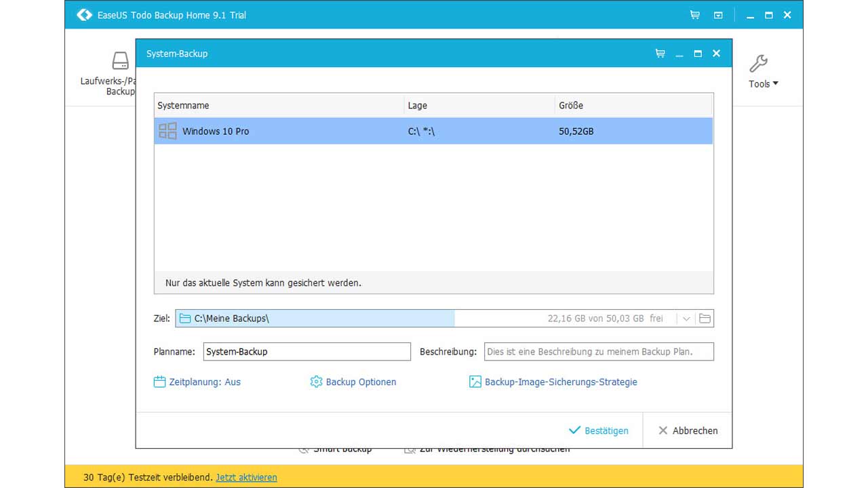Click the Bestätigen button
The width and height of the screenshot is (868, 488).
click(x=599, y=430)
